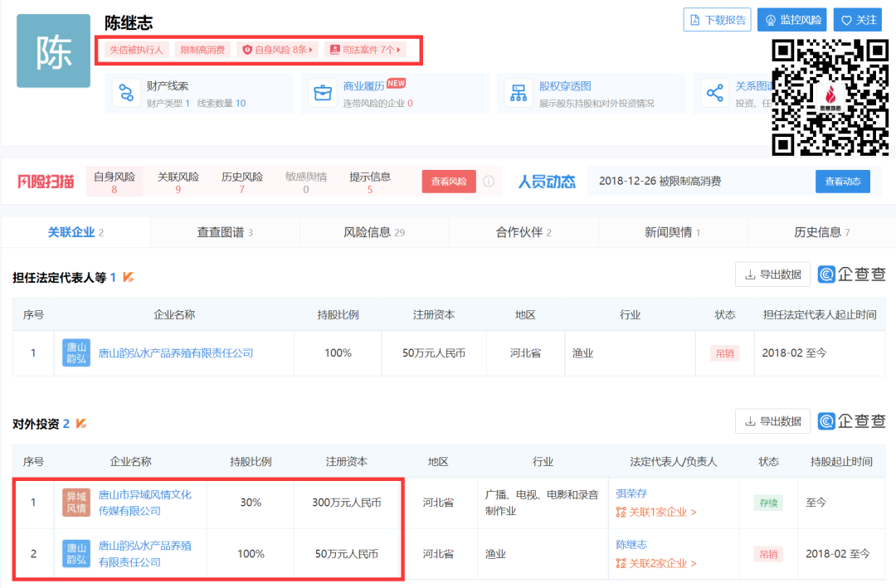Click the 陈 avatar tile
896x588 pixels.
53,51
